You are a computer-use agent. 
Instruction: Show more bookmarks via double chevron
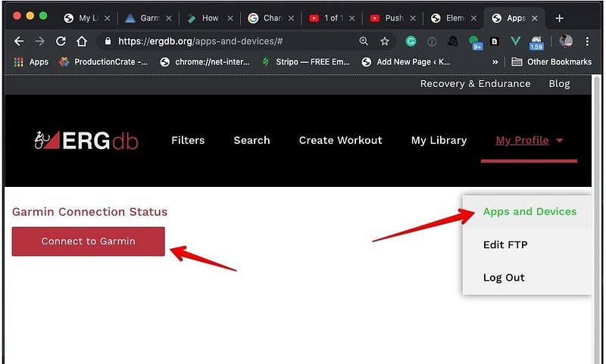(x=495, y=62)
